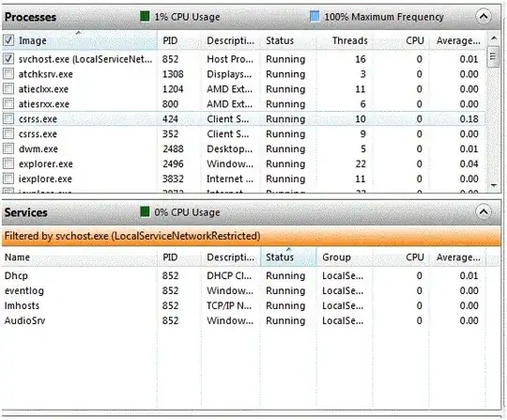The height and width of the screenshot is (420, 507).
Task: Select the eventlog service row
Action: pos(244,290)
